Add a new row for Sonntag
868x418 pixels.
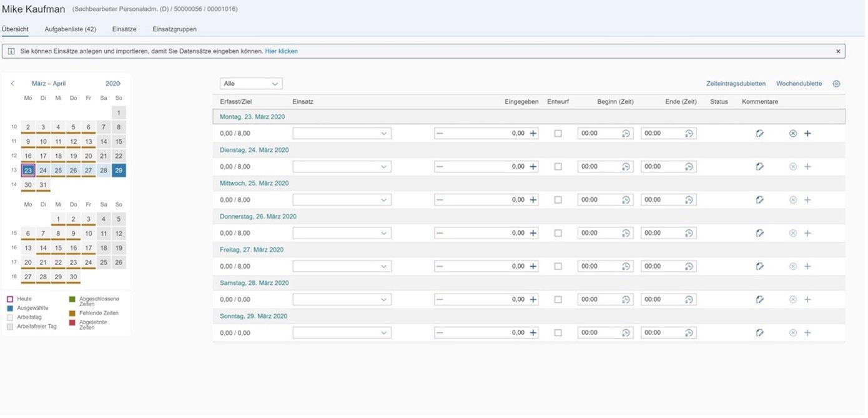(807, 332)
